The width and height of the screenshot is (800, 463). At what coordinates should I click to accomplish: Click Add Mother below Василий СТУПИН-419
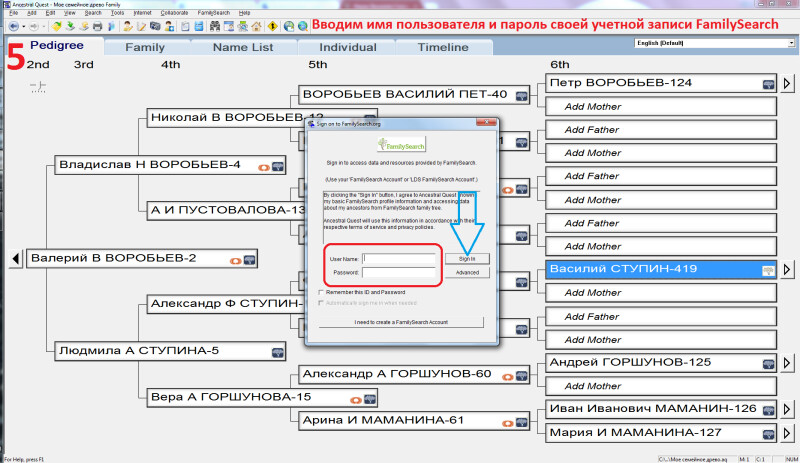(661, 293)
